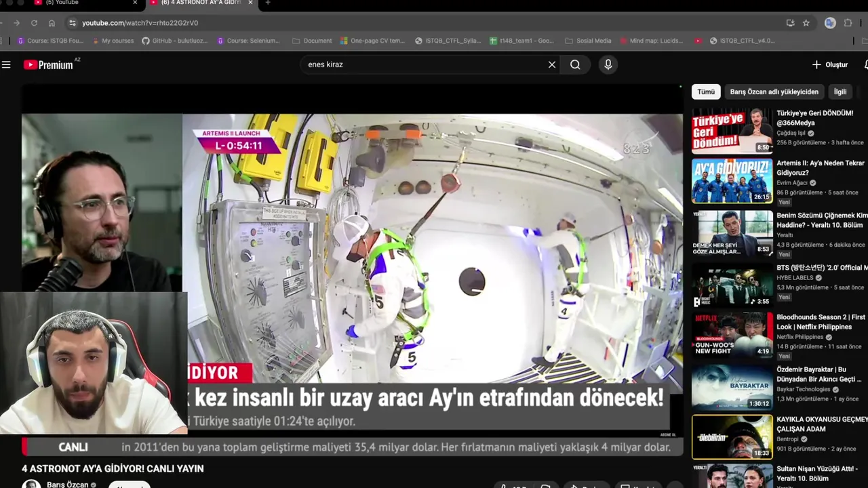Click the browser home icon

(x=52, y=22)
